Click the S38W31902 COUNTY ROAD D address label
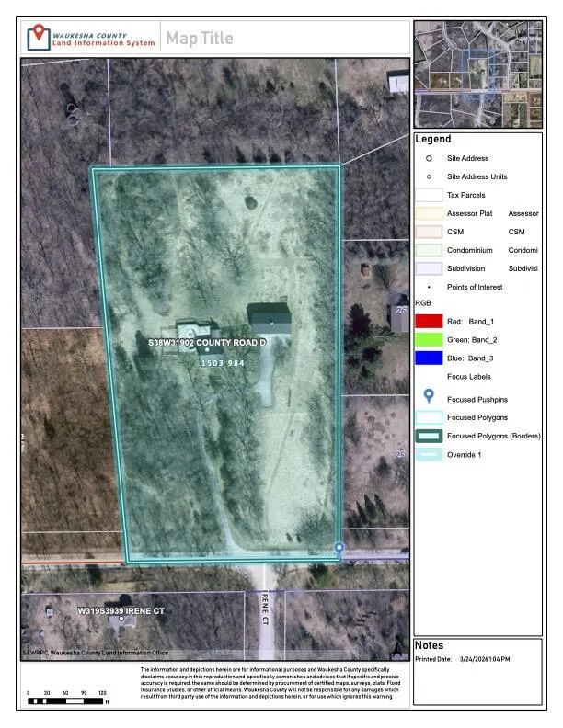 (207, 342)
